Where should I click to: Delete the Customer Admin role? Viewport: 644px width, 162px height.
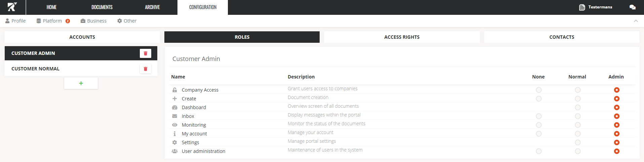tap(146, 53)
